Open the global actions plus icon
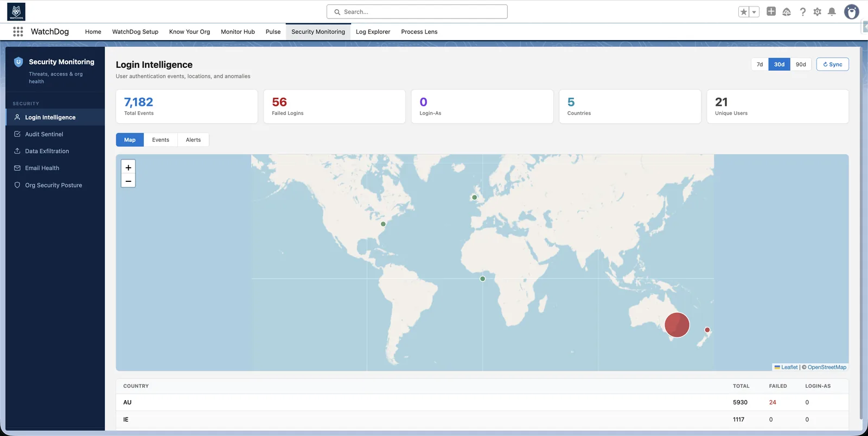The image size is (868, 436). 771,11
